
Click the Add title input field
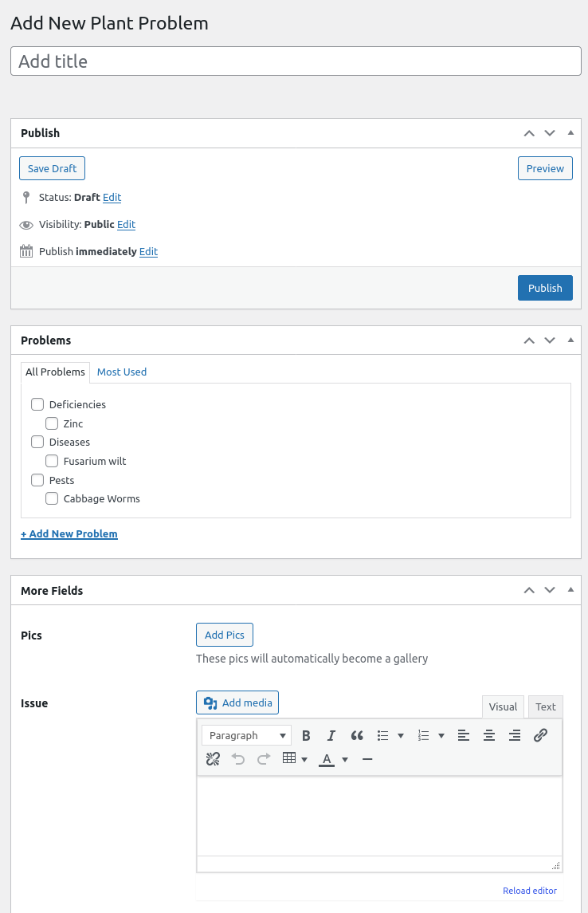(296, 61)
